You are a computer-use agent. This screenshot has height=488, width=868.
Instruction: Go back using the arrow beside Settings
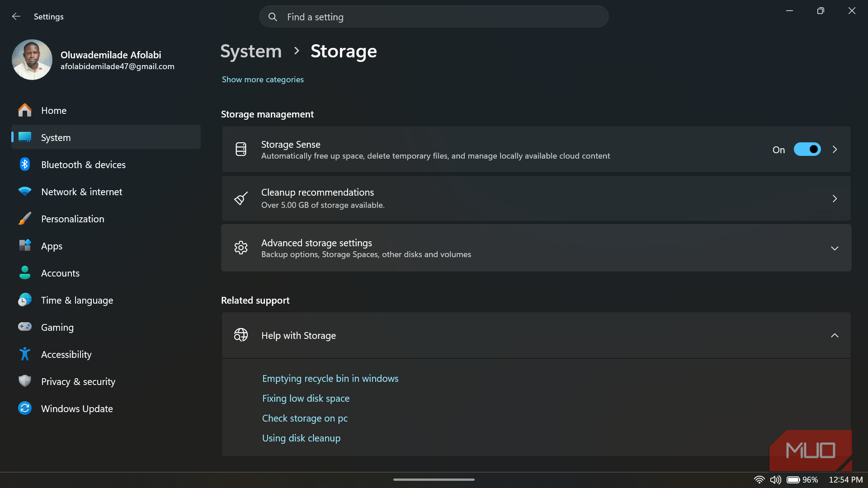[16, 16]
